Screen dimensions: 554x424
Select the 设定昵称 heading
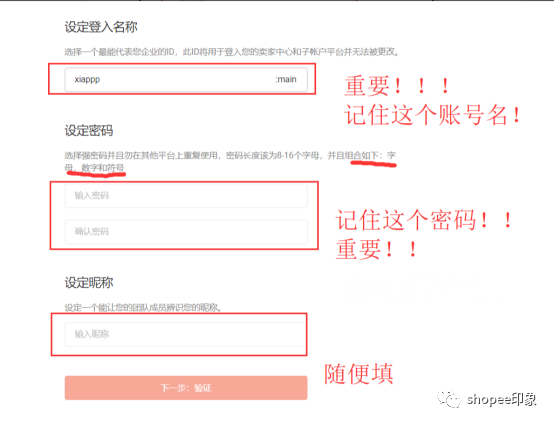(x=89, y=283)
